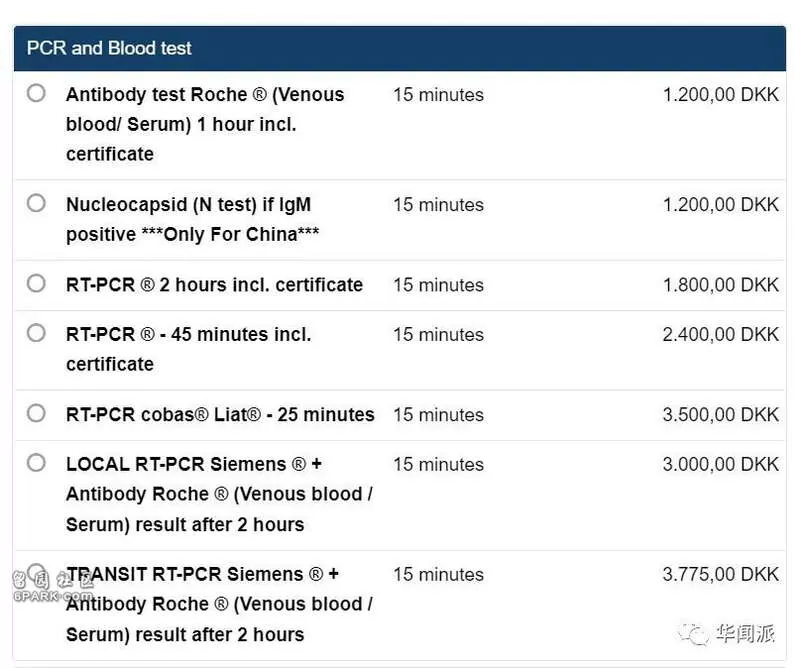Choose RT-PCR 2 hours incl. certificate option
The height and width of the screenshot is (668, 800).
pos(36,283)
